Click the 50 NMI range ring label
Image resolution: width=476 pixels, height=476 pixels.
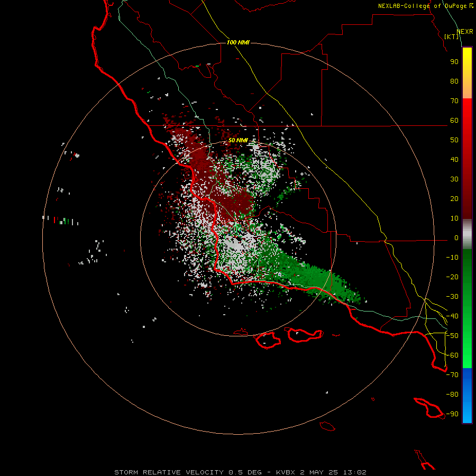coord(238,140)
